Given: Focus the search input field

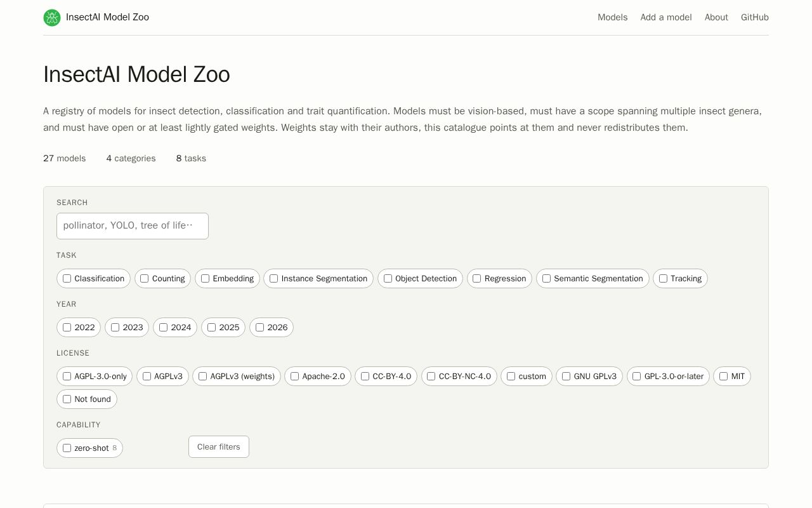Looking at the screenshot, I should 133,226.
